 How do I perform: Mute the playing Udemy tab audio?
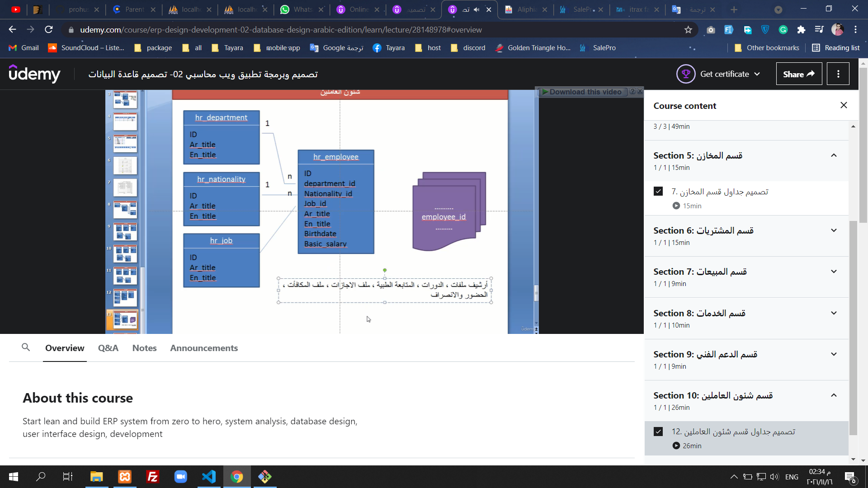(476, 9)
